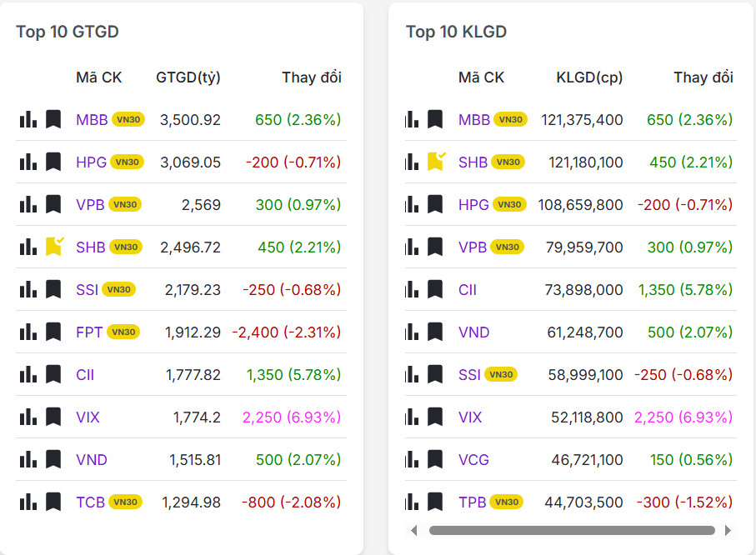Screen dimensions: 756x555
Task: Open chart icon for MBB in Top 10 KLGD
Action: click(412, 119)
